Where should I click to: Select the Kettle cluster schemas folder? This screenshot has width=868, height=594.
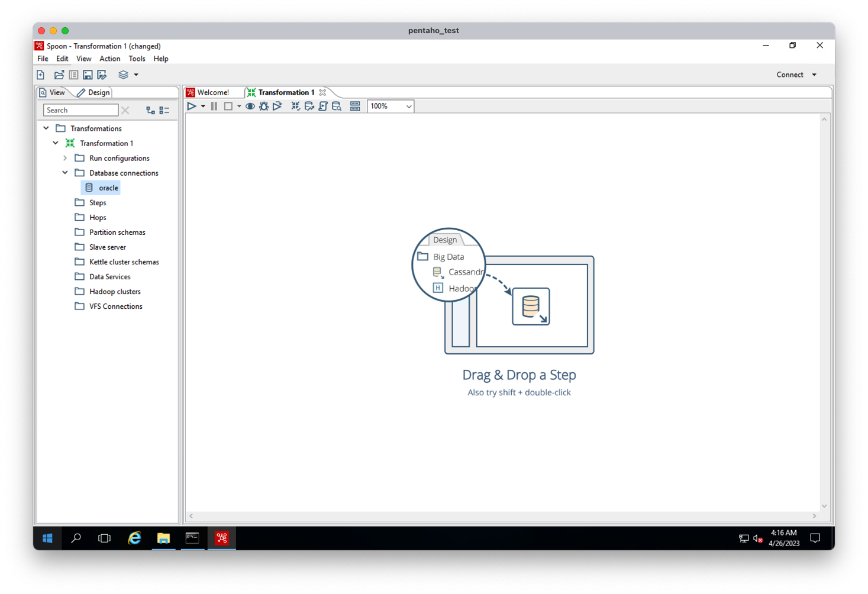[x=117, y=262]
